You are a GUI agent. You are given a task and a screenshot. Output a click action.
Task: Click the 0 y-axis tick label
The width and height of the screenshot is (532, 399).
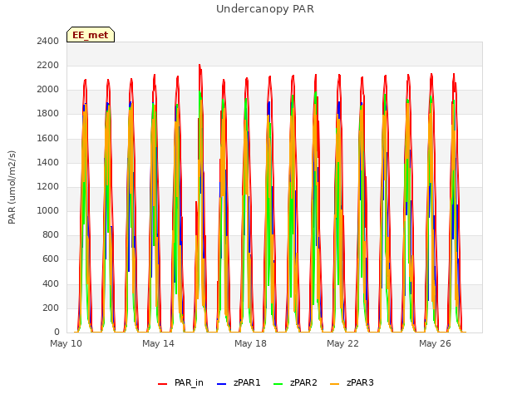click(x=57, y=332)
